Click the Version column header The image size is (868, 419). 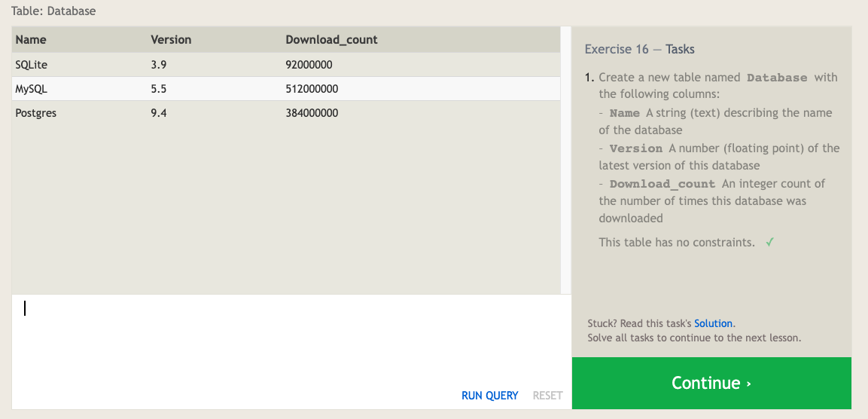[x=171, y=39]
